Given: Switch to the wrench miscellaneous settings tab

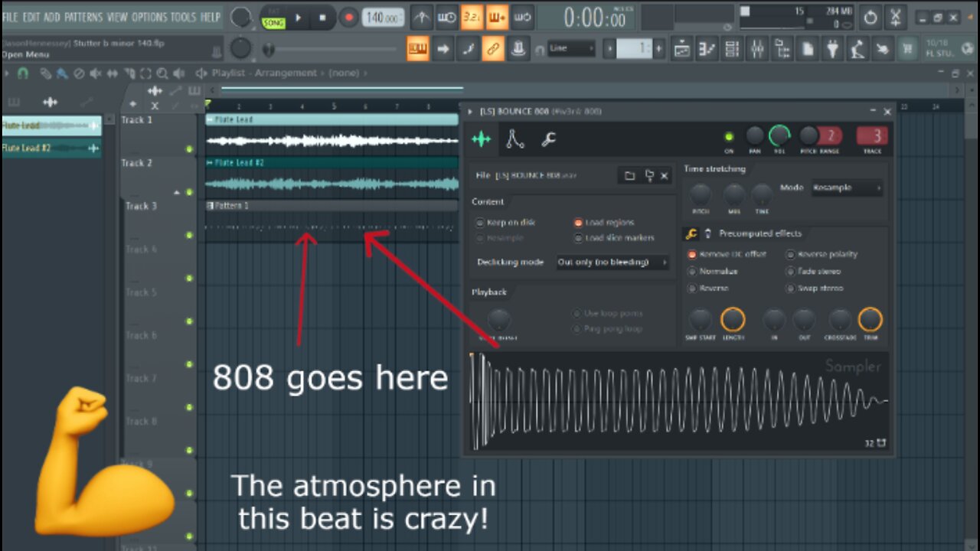Looking at the screenshot, I should coord(548,139).
